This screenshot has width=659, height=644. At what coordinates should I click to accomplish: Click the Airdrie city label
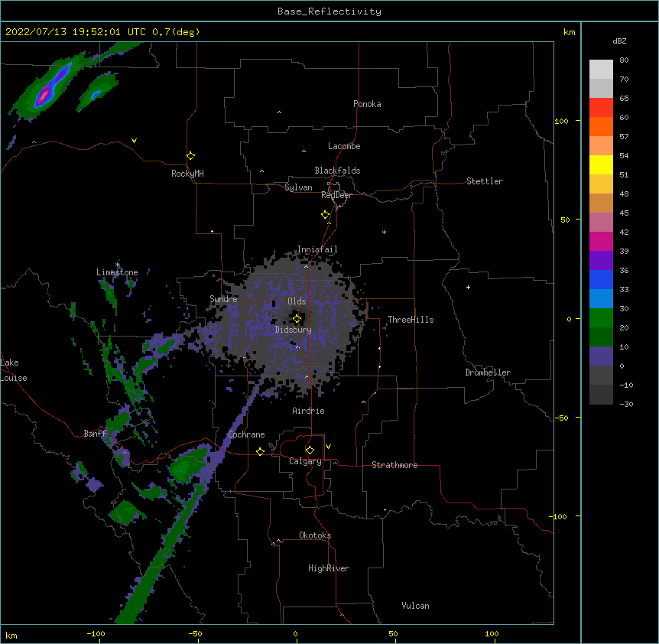point(308,411)
